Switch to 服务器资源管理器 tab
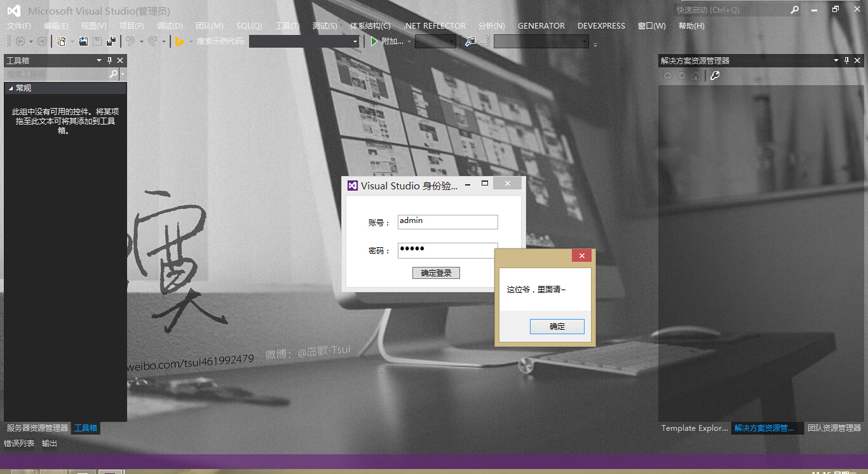 37,428
